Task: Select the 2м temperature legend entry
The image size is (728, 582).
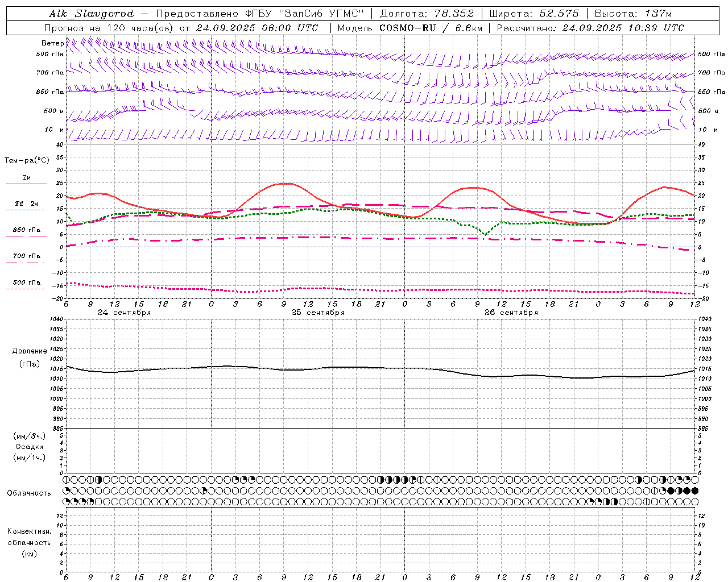Action: click(x=27, y=177)
